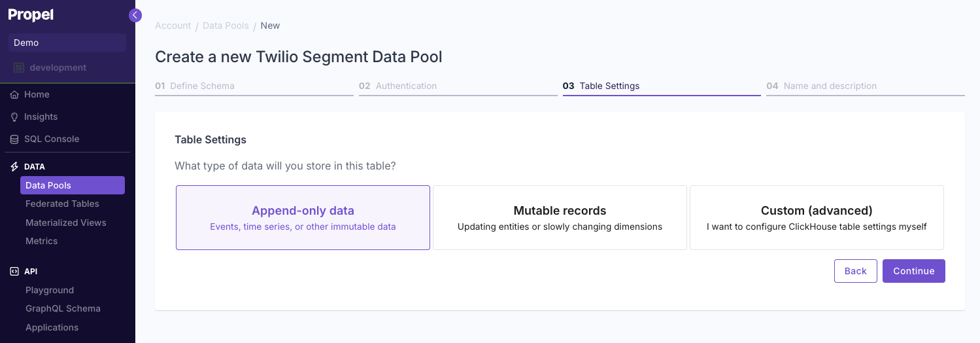
Task: Click the New breadcrumb item
Action: pyautogui.click(x=270, y=26)
